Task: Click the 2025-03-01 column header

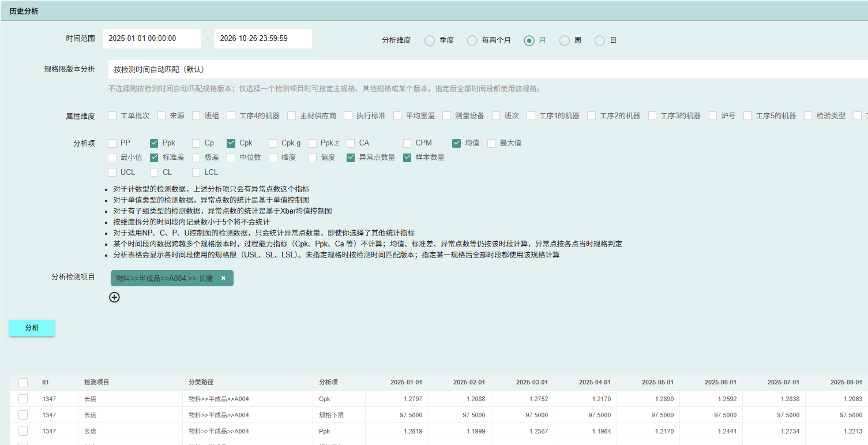Action: coord(532,383)
